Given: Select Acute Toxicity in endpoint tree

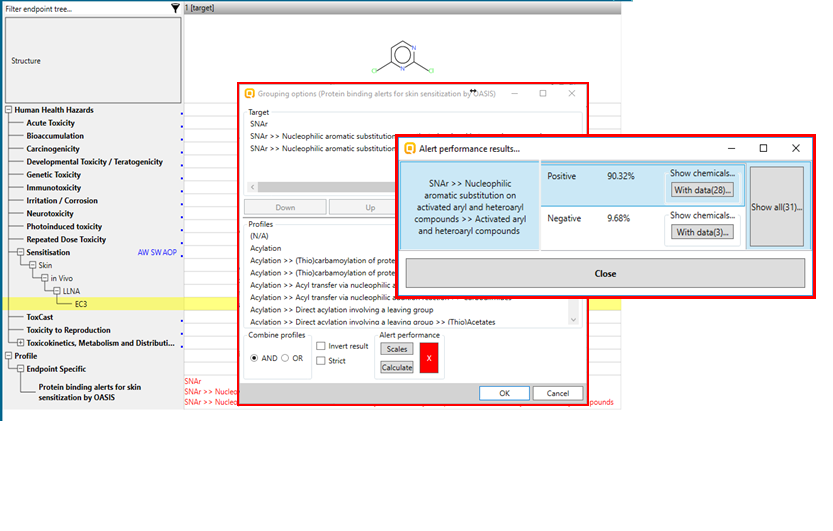Looking at the screenshot, I should (50, 123).
